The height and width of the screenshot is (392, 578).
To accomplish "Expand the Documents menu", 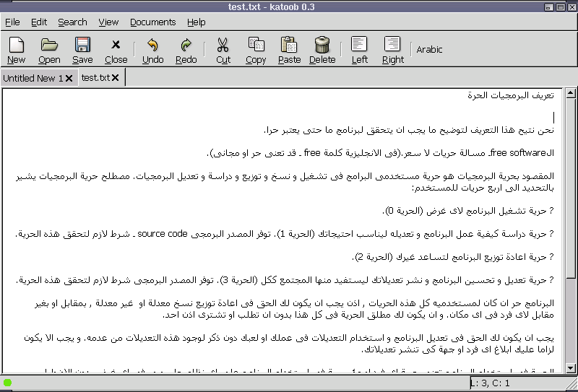I will click(x=152, y=22).
